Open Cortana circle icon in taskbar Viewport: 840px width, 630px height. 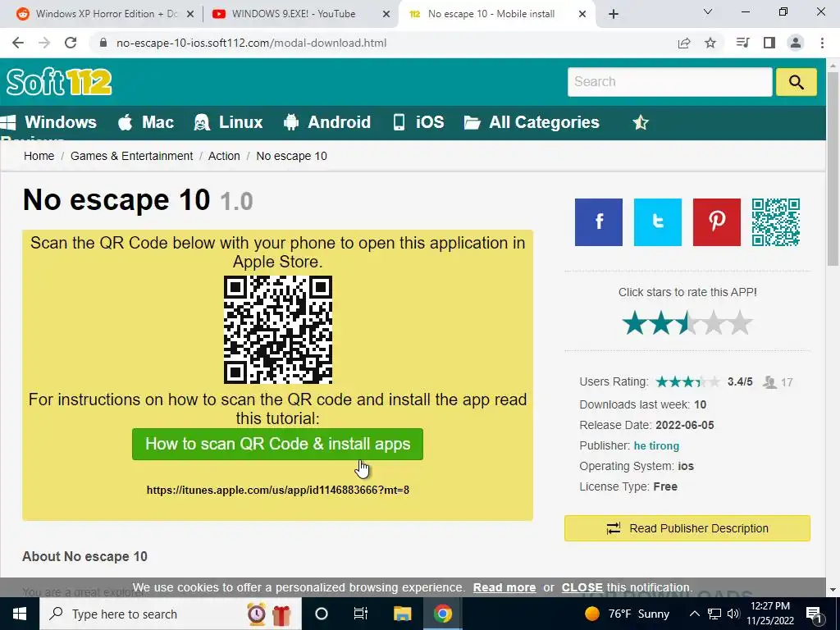pos(322,614)
